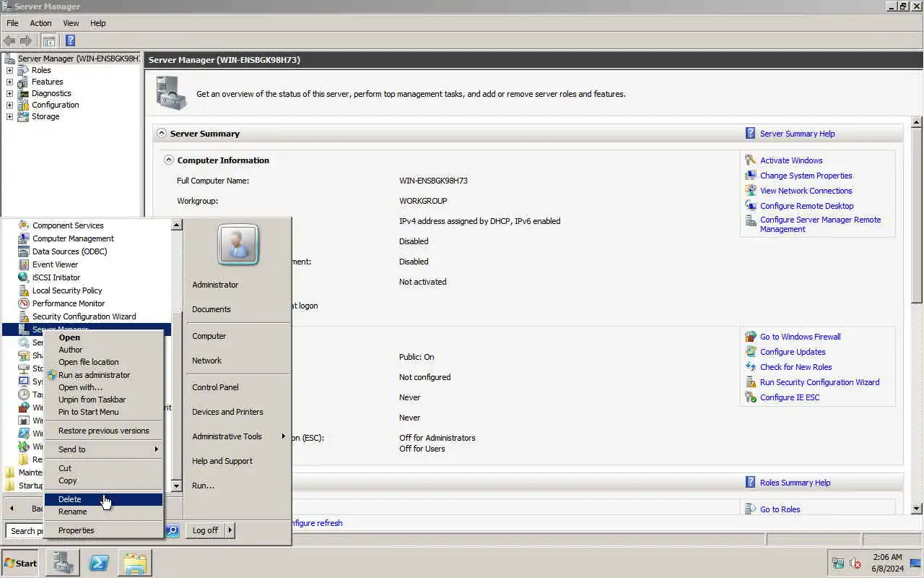Screen dimensions: 924x578
Task: Open Computer Management from the Start menu
Action: [x=73, y=238]
